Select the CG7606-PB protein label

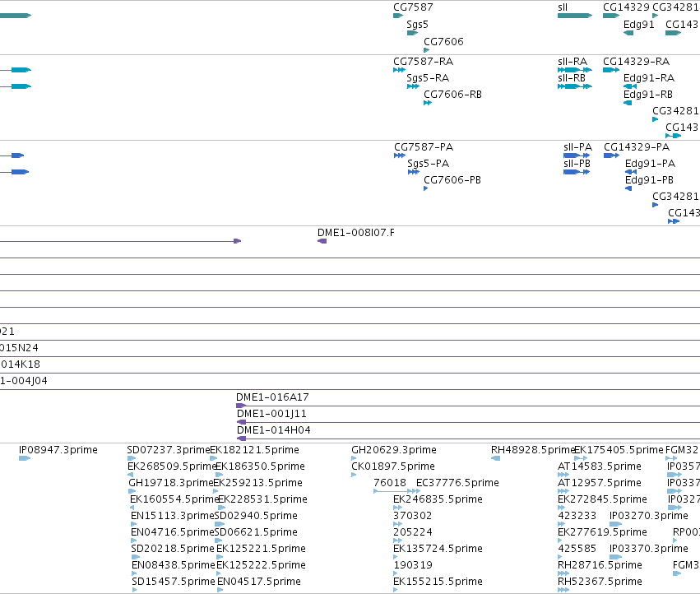pos(452,180)
